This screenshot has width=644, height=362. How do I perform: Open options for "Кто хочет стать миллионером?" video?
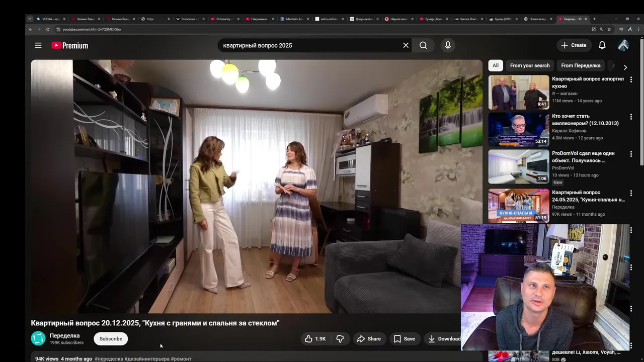pyautogui.click(x=631, y=117)
